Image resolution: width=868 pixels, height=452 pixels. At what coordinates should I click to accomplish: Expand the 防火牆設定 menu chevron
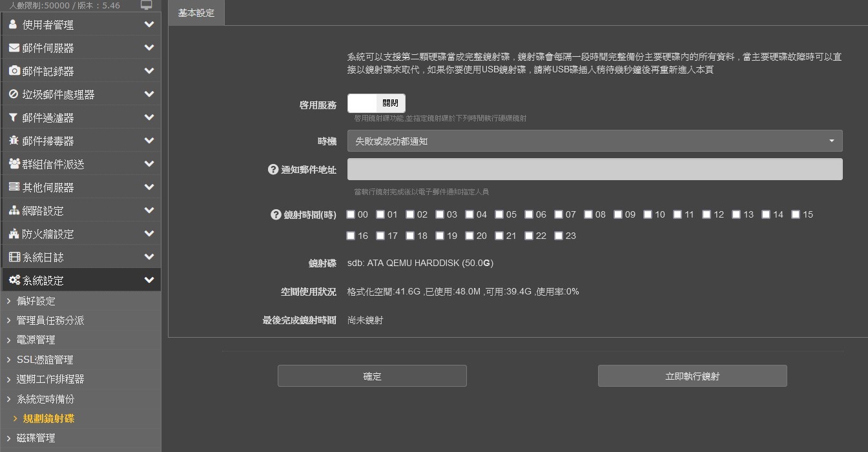tap(149, 234)
